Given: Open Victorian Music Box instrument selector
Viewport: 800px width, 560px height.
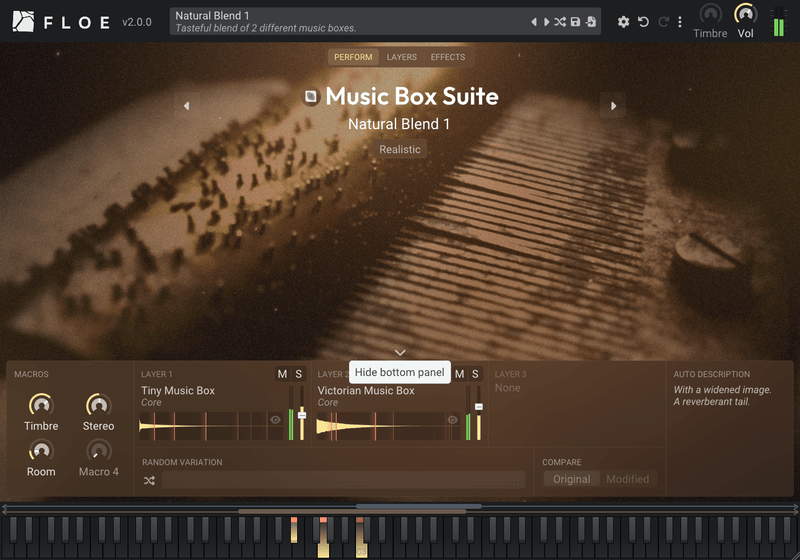Looking at the screenshot, I should pos(366,391).
